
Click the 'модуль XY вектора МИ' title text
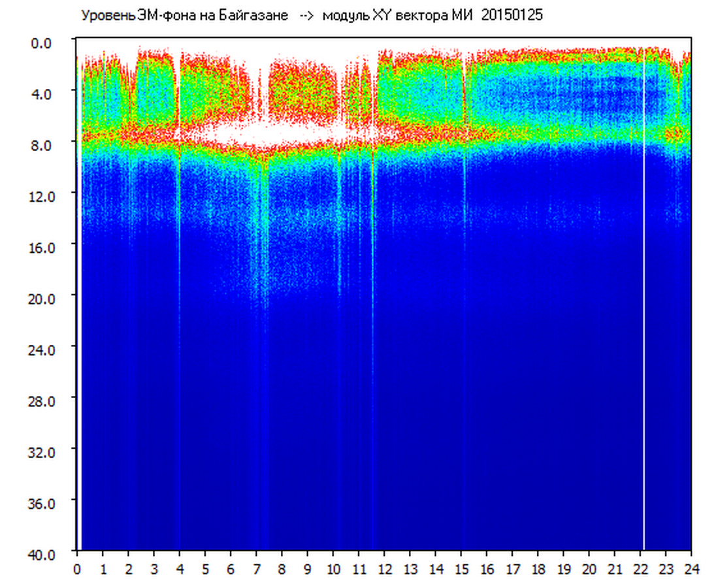click(397, 16)
